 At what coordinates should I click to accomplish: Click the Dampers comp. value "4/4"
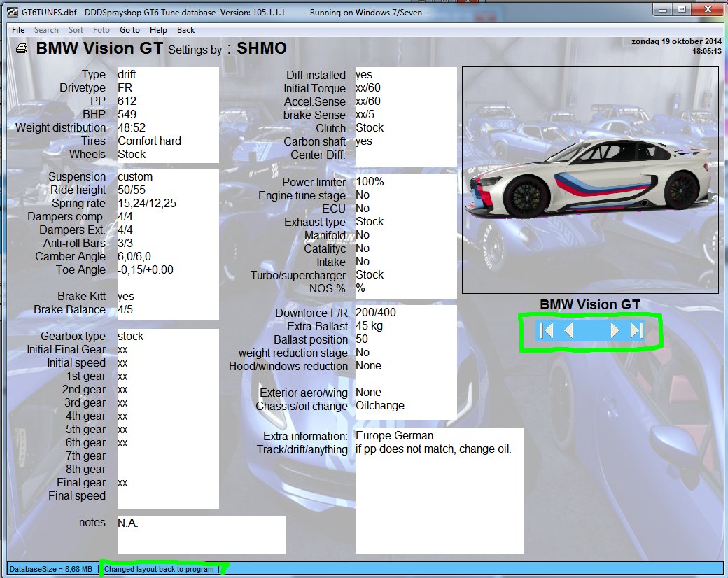tap(125, 216)
